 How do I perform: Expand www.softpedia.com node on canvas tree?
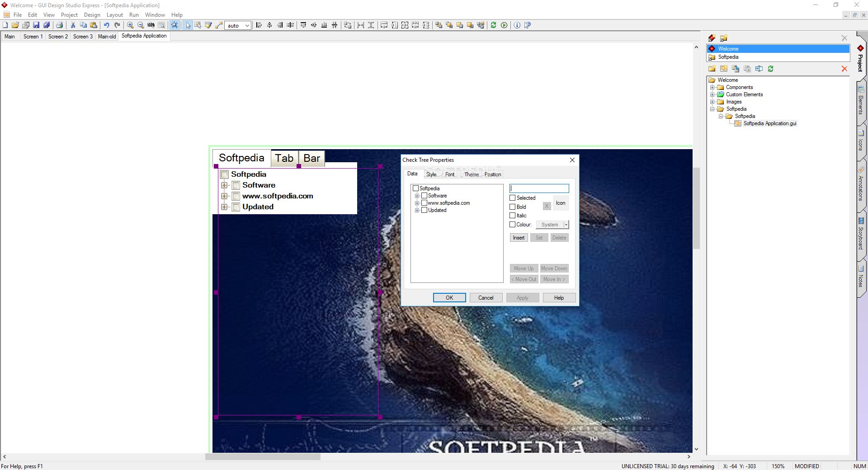click(x=224, y=196)
